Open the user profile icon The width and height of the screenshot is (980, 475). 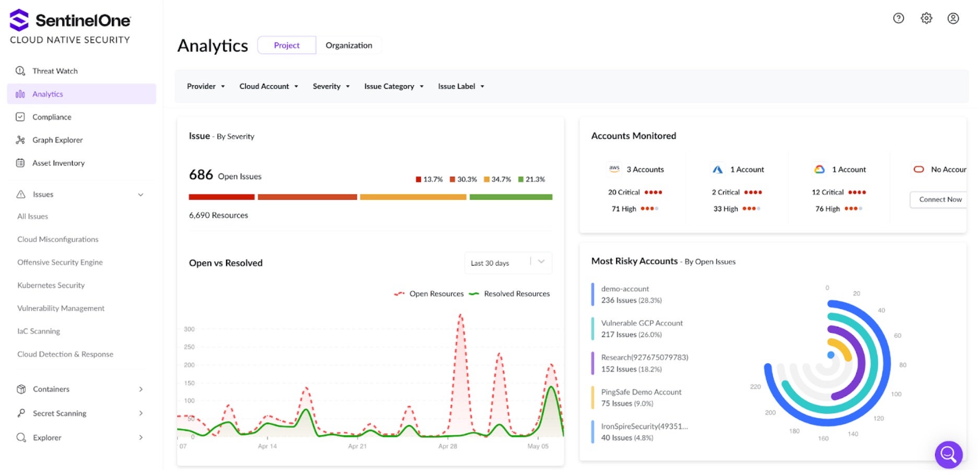coord(953,18)
